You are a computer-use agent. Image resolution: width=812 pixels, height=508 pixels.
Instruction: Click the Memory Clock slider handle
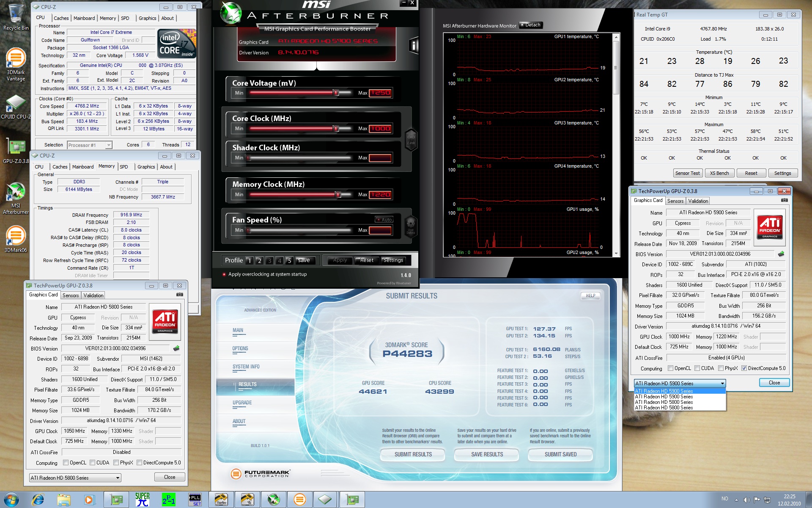click(x=338, y=195)
